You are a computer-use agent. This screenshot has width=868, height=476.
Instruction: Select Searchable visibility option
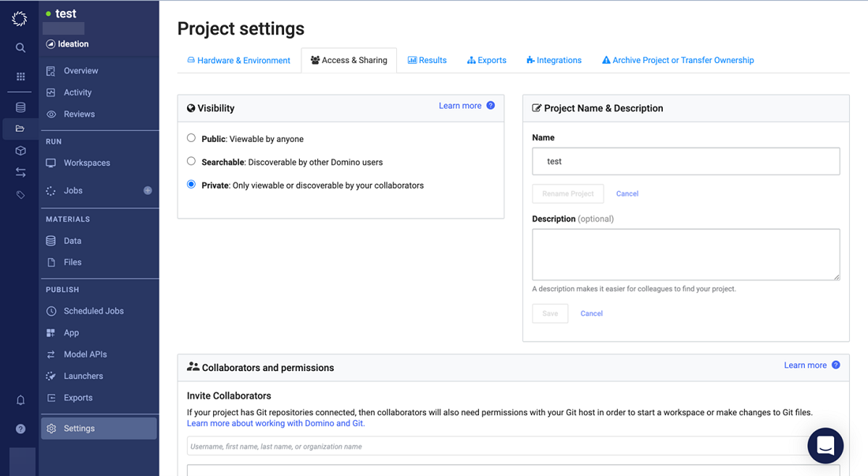coord(191,161)
